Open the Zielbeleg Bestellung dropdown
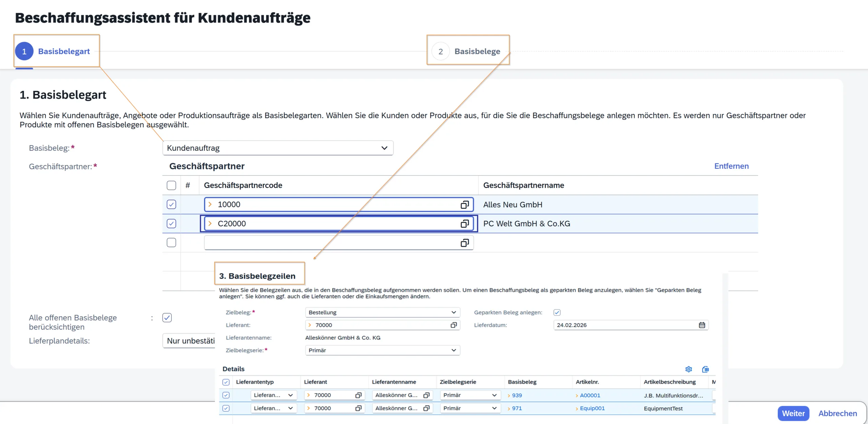The height and width of the screenshot is (424, 868). (454, 312)
